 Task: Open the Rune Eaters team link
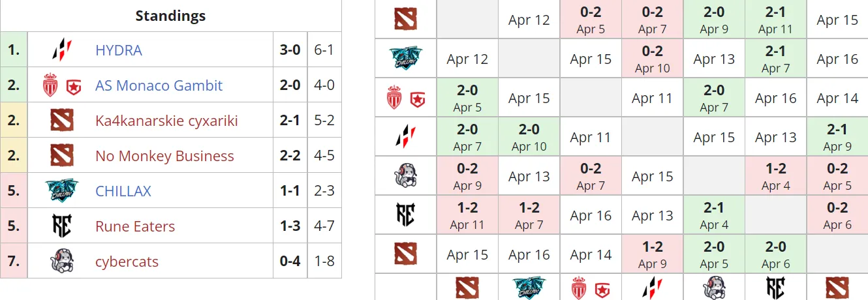135,226
